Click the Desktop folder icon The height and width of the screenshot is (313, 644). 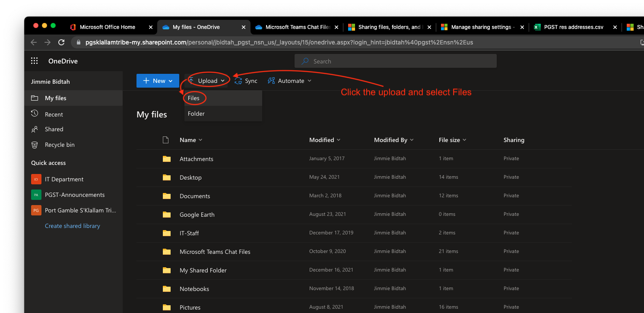[167, 177]
